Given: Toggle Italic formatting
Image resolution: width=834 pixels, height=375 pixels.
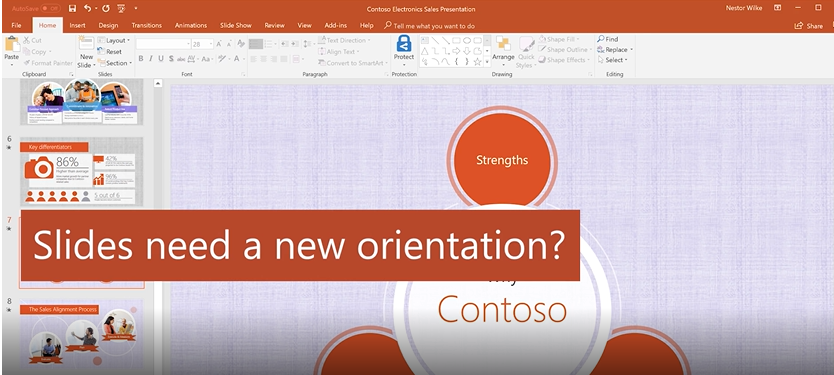Looking at the screenshot, I should click(x=151, y=59).
